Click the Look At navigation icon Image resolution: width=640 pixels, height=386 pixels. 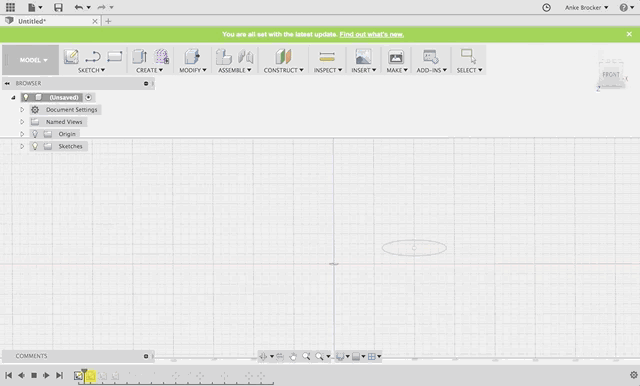coord(280,356)
